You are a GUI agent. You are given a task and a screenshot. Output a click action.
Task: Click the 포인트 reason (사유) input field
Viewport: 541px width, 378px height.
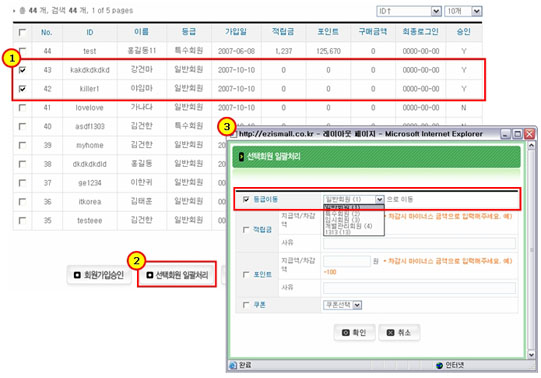[419, 288]
